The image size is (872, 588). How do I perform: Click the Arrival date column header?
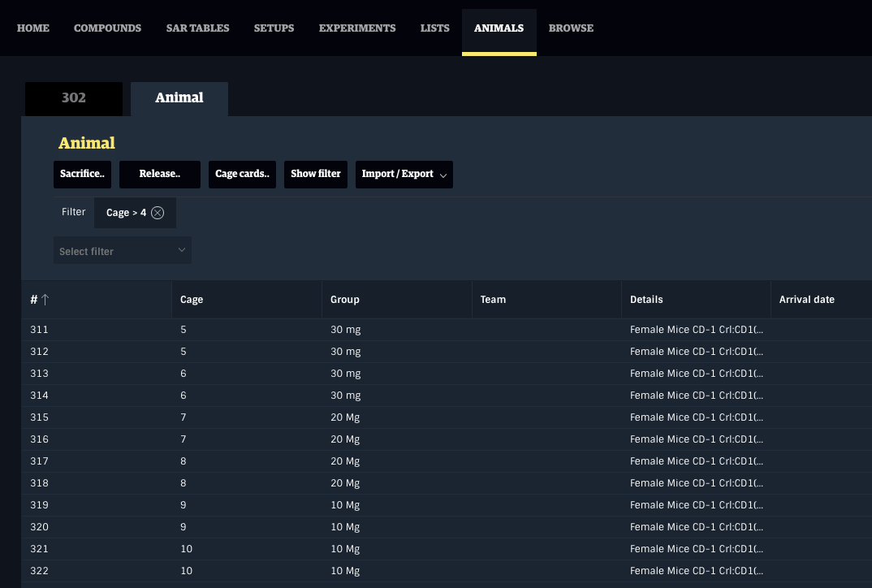pyautogui.click(x=806, y=300)
